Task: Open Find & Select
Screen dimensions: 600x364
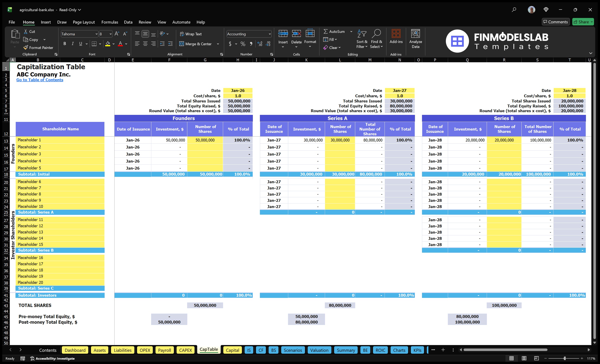Action: coord(376,39)
